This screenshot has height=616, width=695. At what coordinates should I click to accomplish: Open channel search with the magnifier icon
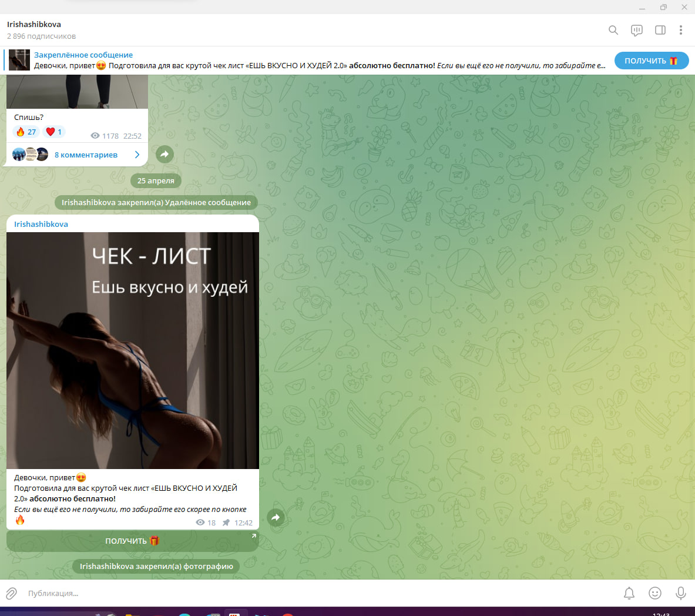[613, 30]
